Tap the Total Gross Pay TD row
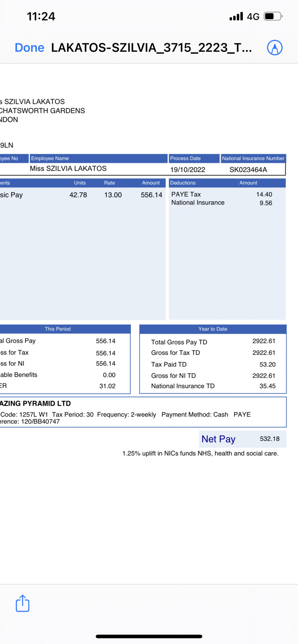The image size is (298, 644). [213, 342]
